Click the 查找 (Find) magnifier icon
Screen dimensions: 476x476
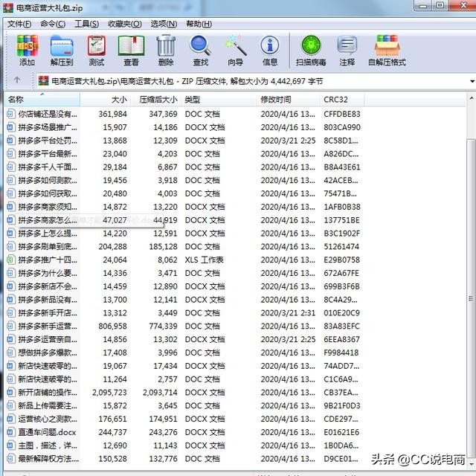pyautogui.click(x=200, y=46)
